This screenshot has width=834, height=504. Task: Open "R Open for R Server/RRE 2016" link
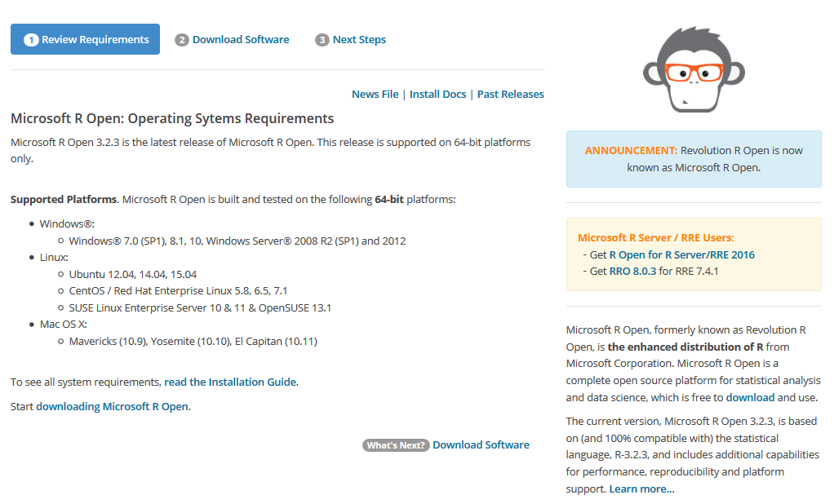tap(682, 254)
